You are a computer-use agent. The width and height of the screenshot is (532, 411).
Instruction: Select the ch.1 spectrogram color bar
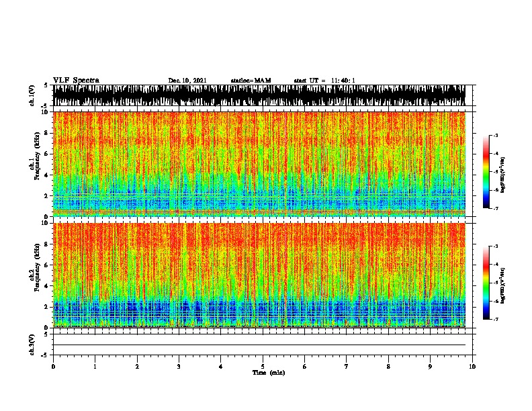tap(486, 172)
